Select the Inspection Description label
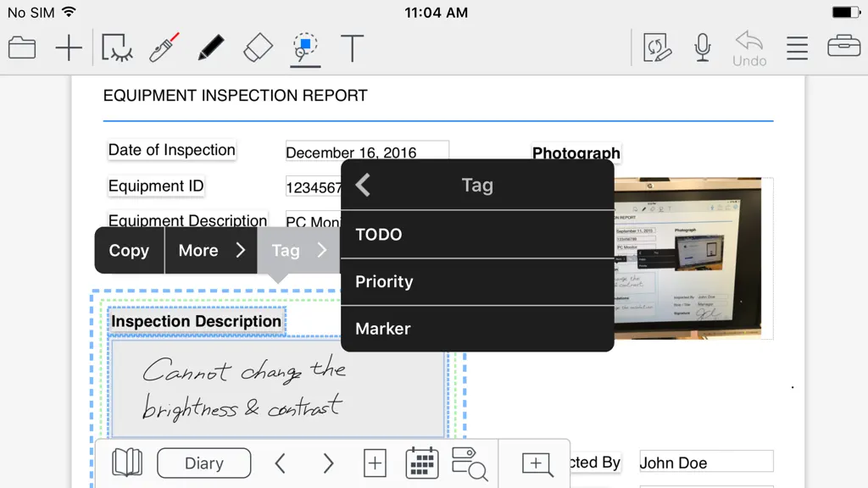868x488 pixels. [197, 321]
